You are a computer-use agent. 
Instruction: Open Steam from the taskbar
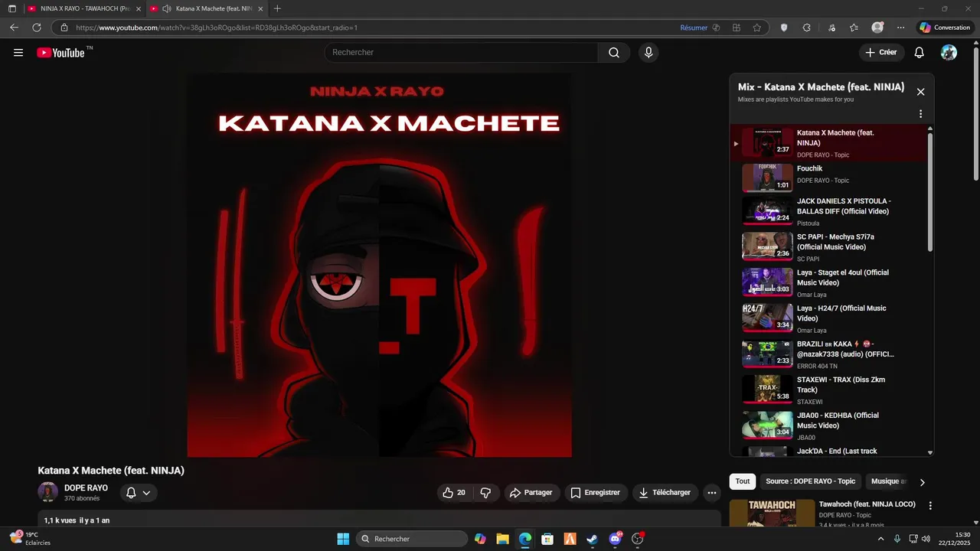click(x=592, y=539)
